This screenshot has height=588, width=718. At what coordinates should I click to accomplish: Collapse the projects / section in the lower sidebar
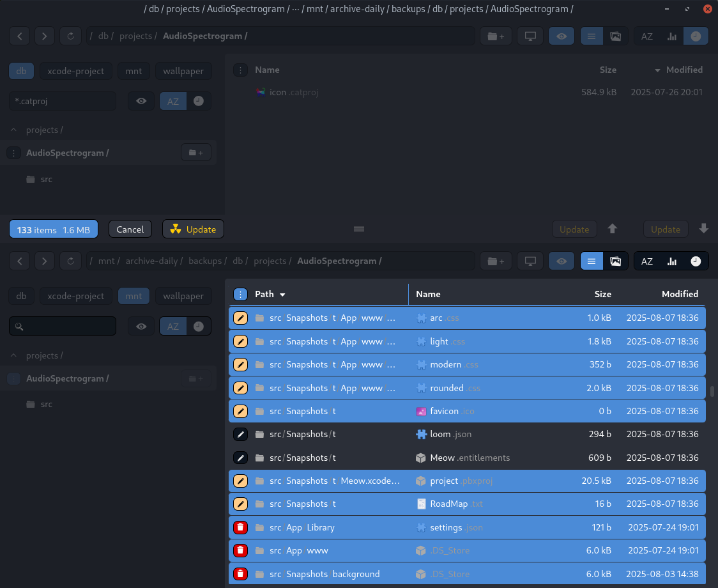[14, 355]
